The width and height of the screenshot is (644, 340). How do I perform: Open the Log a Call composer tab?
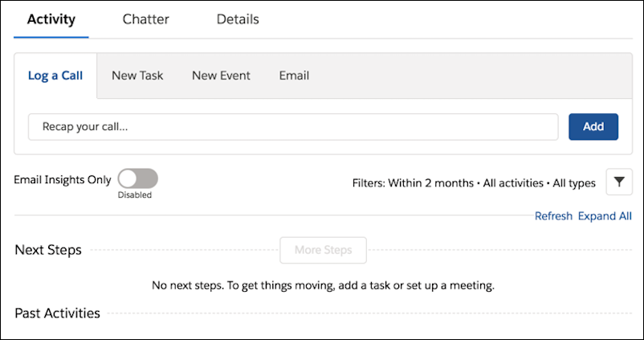(x=55, y=76)
